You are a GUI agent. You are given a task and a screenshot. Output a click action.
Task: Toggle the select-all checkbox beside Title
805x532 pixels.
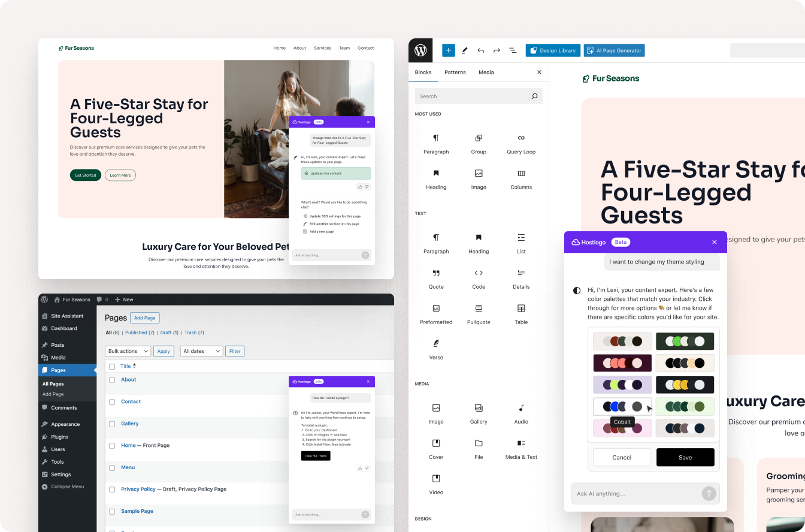coord(112,366)
